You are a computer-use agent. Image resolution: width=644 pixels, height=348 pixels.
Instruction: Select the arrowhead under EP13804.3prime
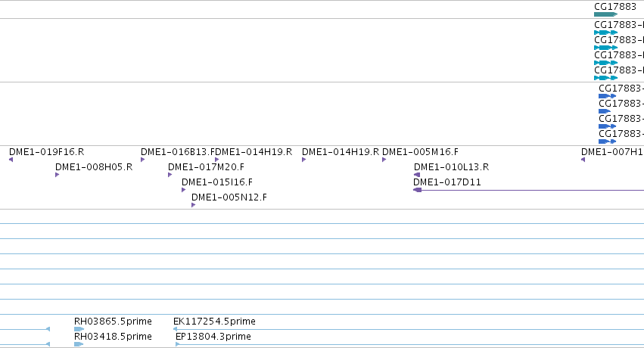tap(177, 344)
